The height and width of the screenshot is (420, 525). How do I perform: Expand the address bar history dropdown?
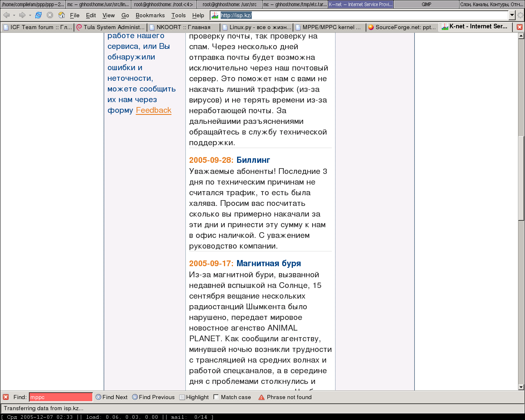click(x=512, y=15)
